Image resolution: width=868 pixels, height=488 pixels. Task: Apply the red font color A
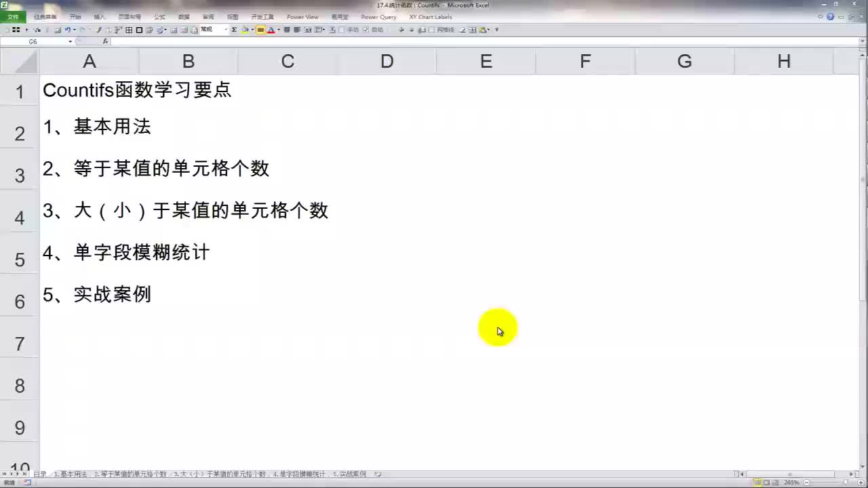(271, 30)
